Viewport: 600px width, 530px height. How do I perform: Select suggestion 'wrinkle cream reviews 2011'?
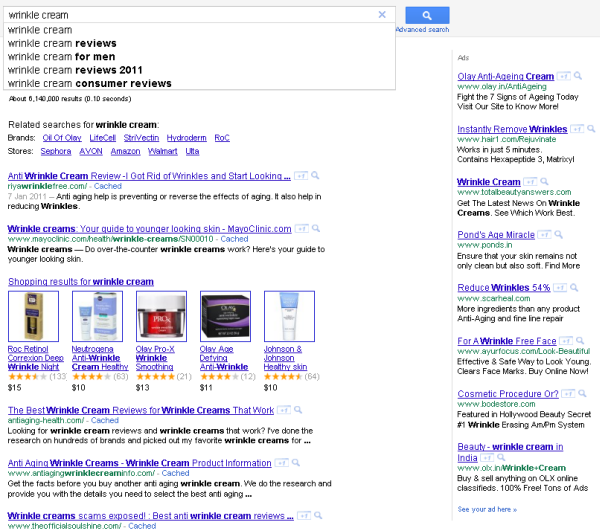point(75,70)
